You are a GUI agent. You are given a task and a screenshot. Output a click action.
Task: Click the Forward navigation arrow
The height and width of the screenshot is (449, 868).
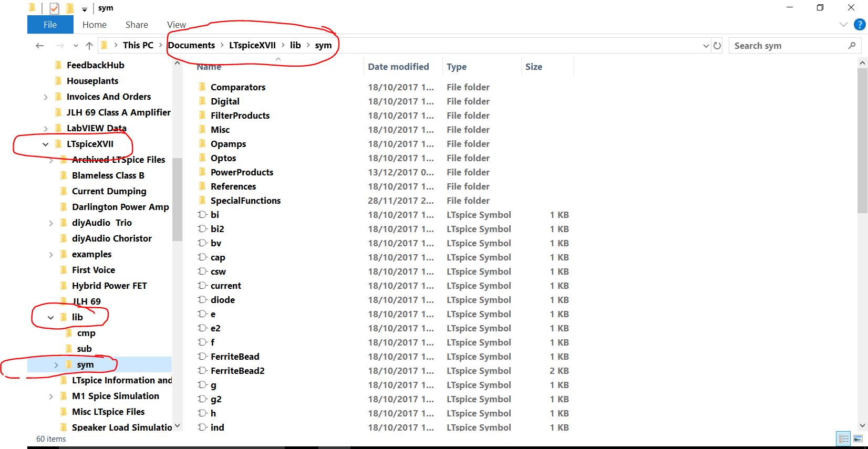point(60,46)
